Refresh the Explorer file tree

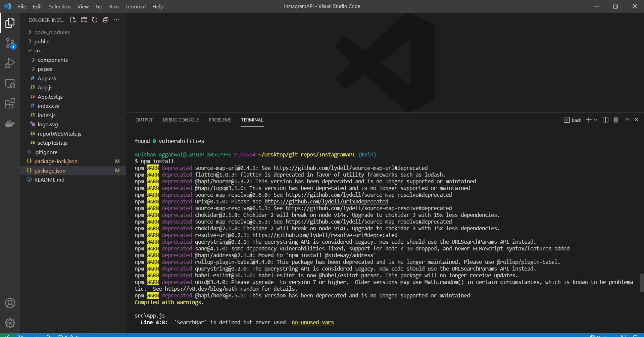[95, 20]
